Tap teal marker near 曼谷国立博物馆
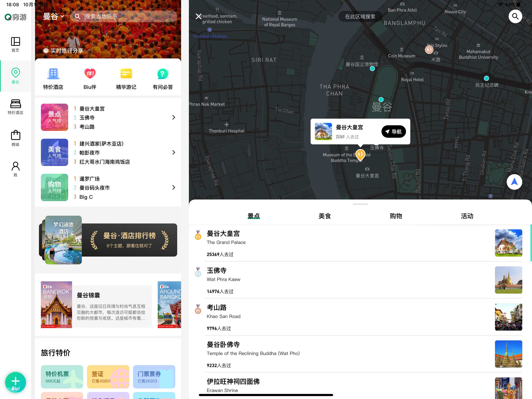The width and height of the screenshot is (532, 399). click(x=372, y=69)
